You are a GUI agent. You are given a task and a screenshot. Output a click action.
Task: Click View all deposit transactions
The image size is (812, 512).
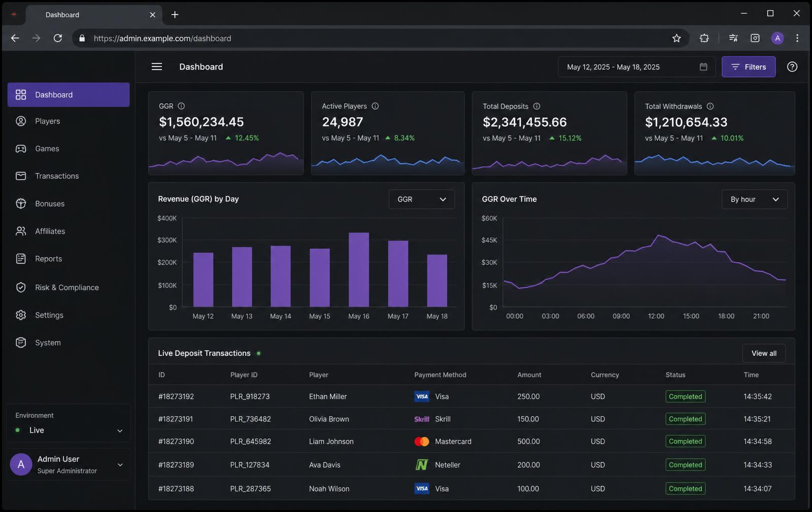tap(764, 353)
